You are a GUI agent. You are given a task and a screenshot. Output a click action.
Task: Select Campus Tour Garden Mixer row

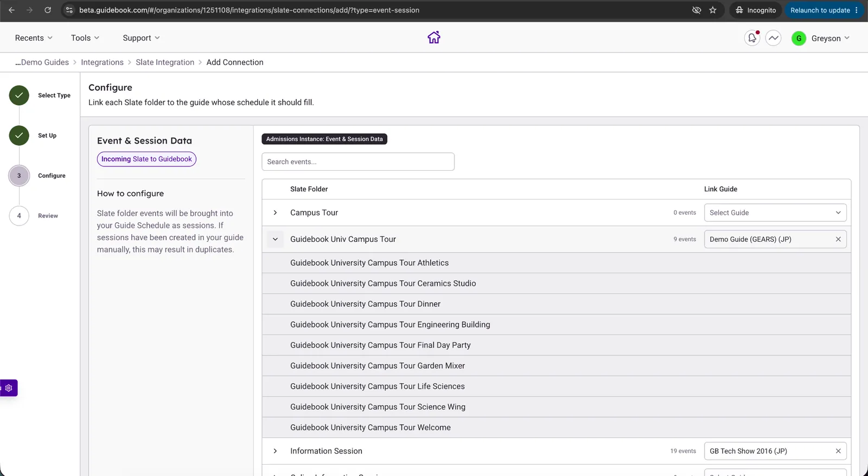pyautogui.click(x=556, y=366)
